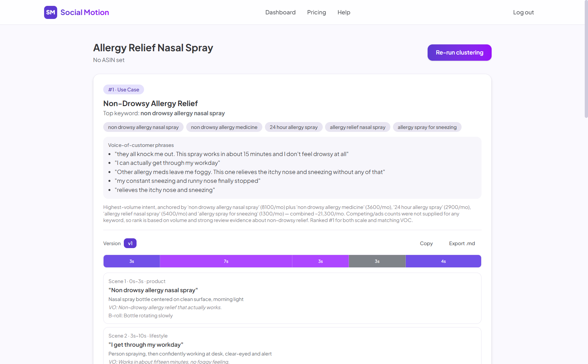Open the Pricing page
588x364 pixels.
(x=317, y=12)
